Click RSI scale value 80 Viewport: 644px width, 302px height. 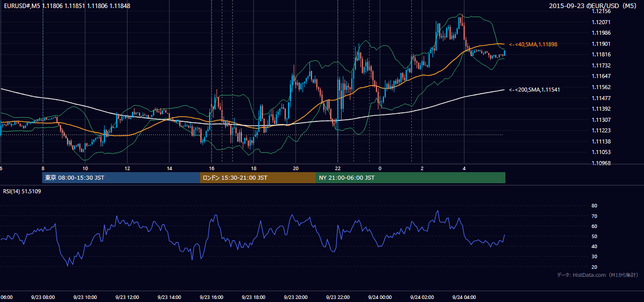coord(594,206)
